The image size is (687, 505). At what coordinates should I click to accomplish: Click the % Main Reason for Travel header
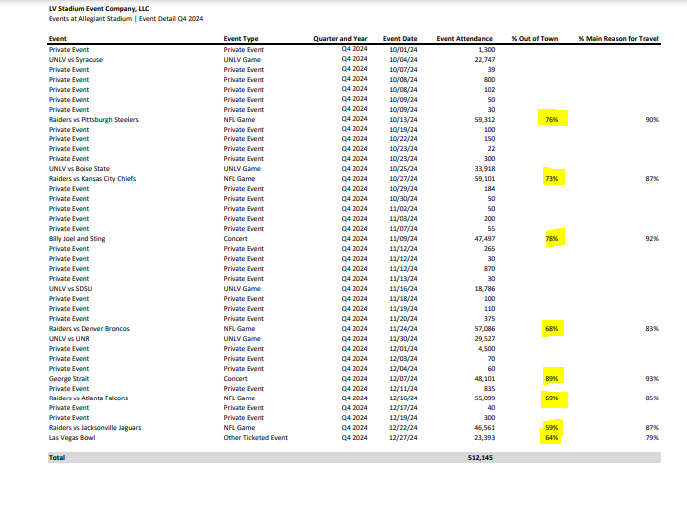coord(619,38)
